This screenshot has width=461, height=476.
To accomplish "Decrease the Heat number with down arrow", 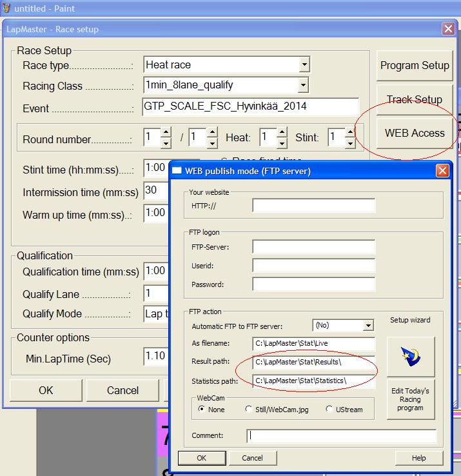I will click(x=282, y=144).
